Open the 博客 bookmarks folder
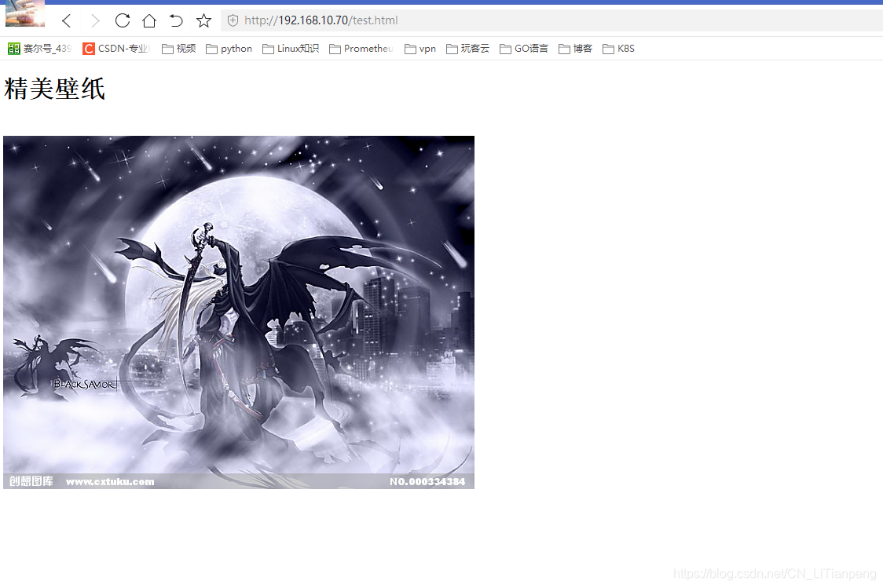 point(576,49)
